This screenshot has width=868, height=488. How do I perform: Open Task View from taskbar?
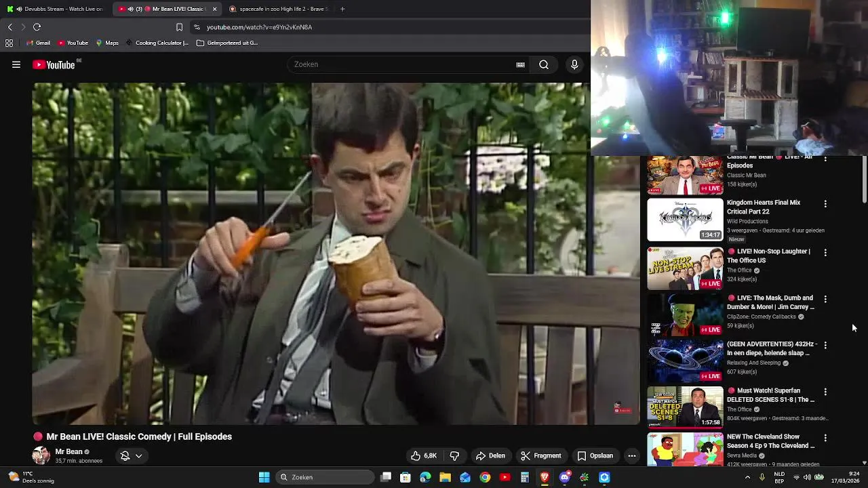coord(386,477)
